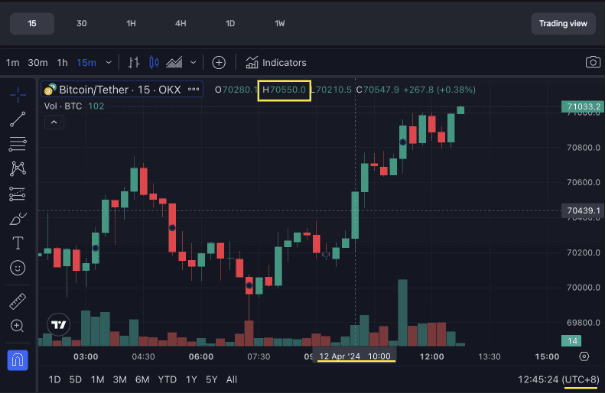Select the candlestick chart style icon
This screenshot has height=393, width=606.
pyautogui.click(x=154, y=62)
